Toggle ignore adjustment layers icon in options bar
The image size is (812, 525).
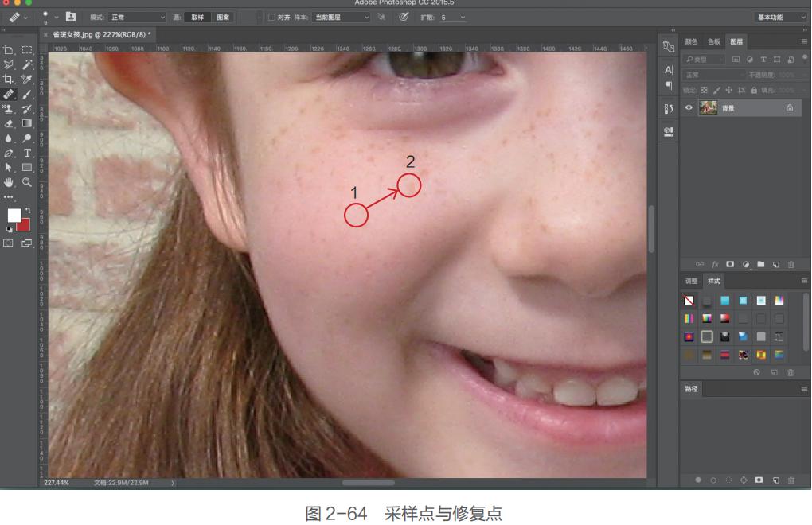[381, 17]
